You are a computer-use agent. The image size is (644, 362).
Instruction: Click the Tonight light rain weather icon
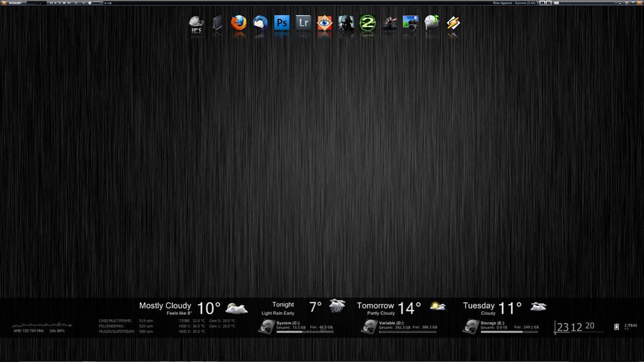click(337, 306)
